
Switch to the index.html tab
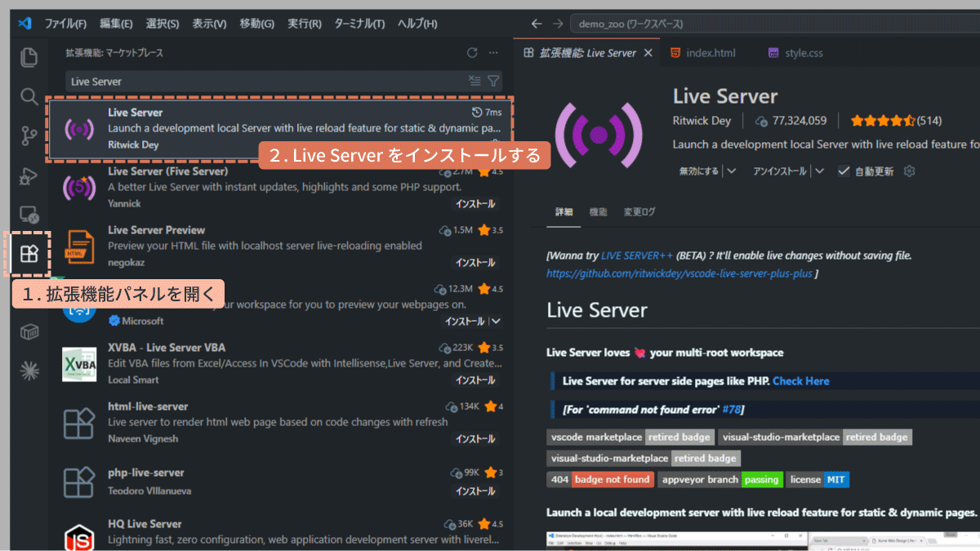point(702,53)
